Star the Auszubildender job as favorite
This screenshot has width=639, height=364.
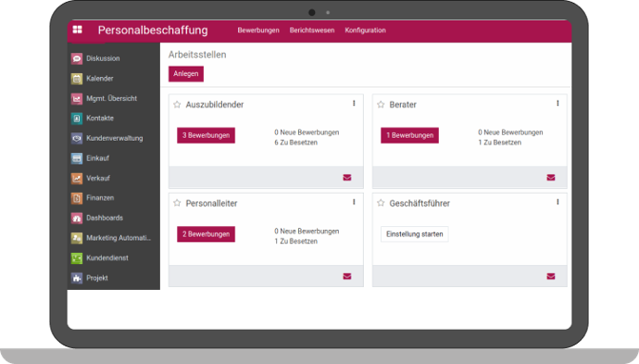177,105
